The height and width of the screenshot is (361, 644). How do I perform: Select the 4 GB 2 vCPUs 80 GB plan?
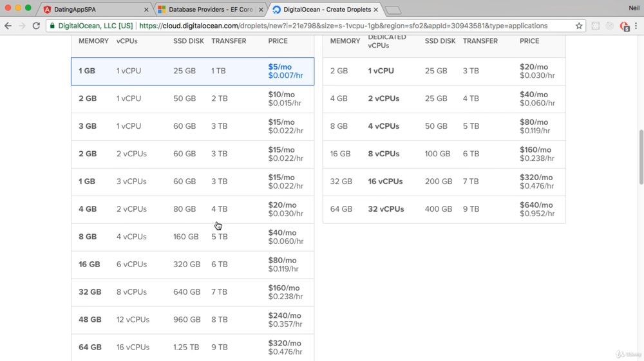193,209
